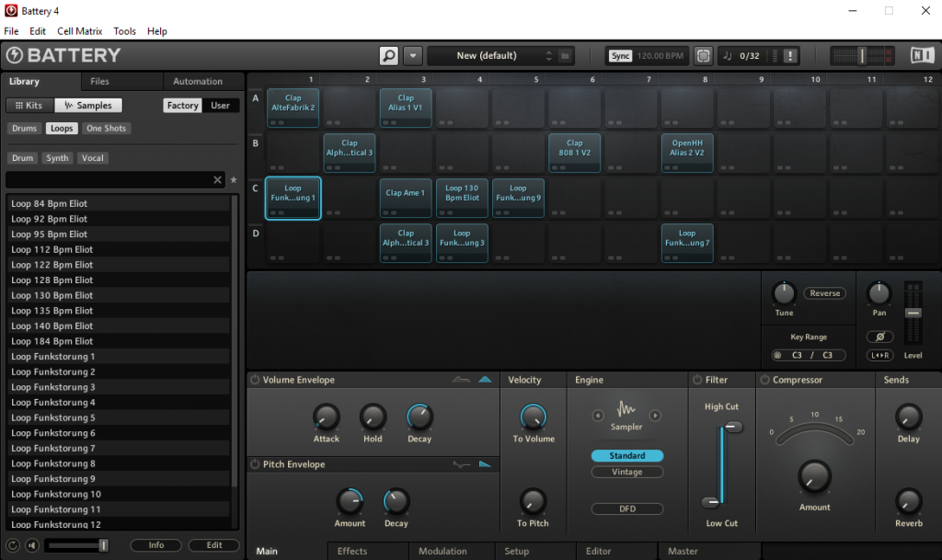Select the Vintage sampler mode
The height and width of the screenshot is (560, 942).
tap(627, 473)
